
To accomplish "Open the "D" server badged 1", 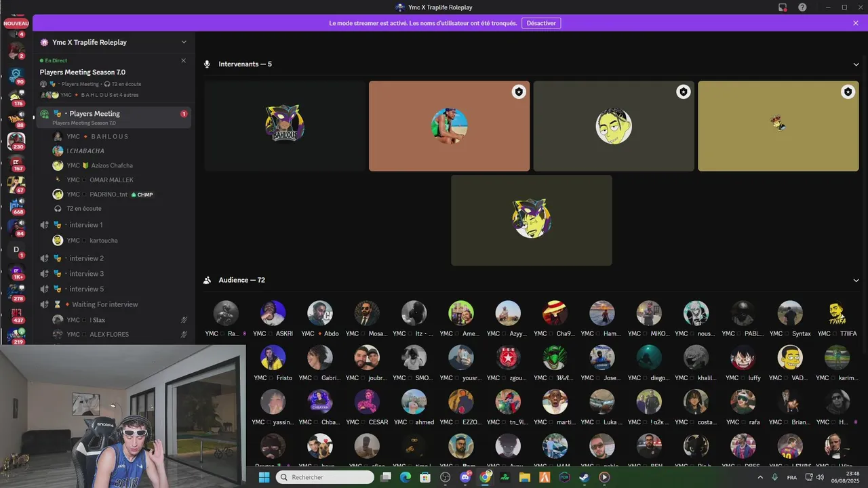I will coord(16,249).
